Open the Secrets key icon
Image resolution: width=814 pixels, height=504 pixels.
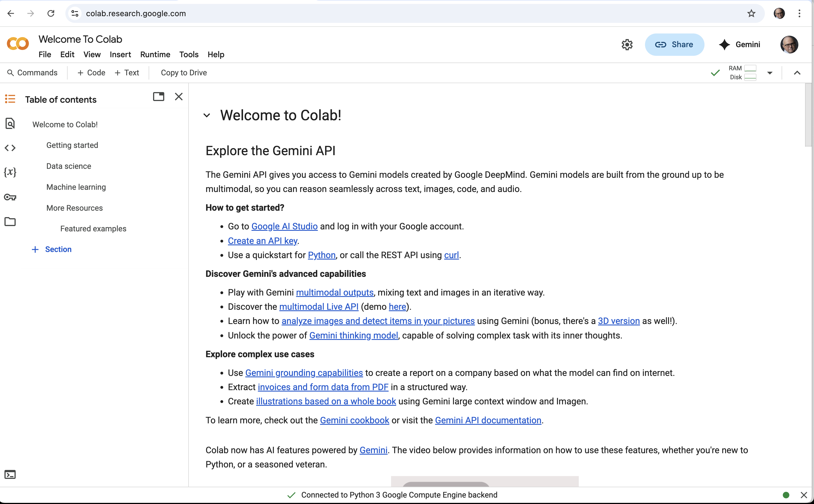point(10,197)
